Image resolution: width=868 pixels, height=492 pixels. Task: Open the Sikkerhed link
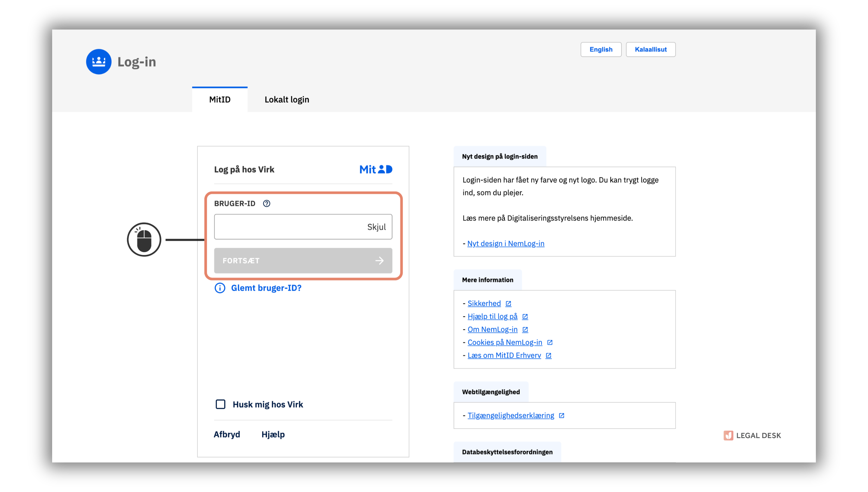click(x=484, y=304)
